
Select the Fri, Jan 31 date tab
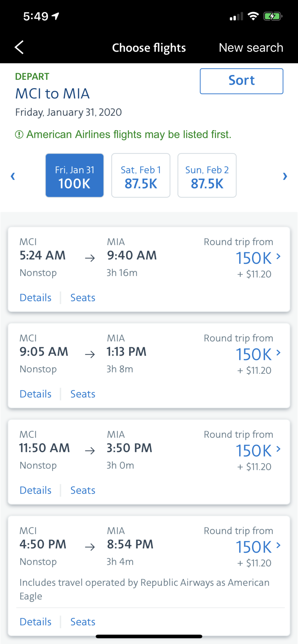click(x=74, y=175)
